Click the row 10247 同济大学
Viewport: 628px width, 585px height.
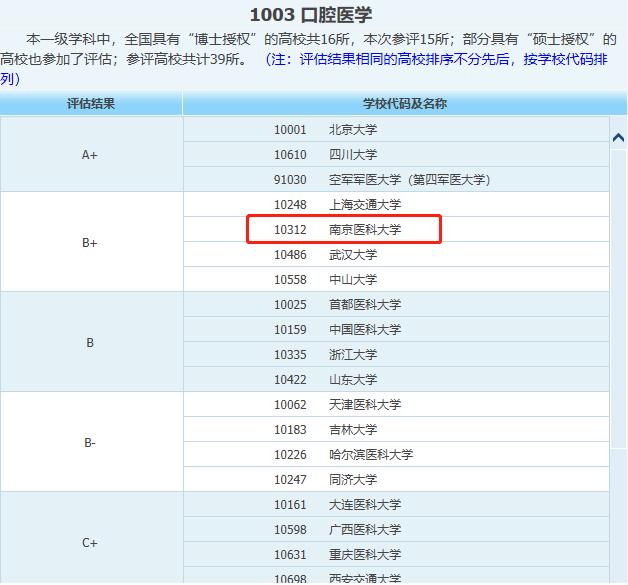pos(396,479)
